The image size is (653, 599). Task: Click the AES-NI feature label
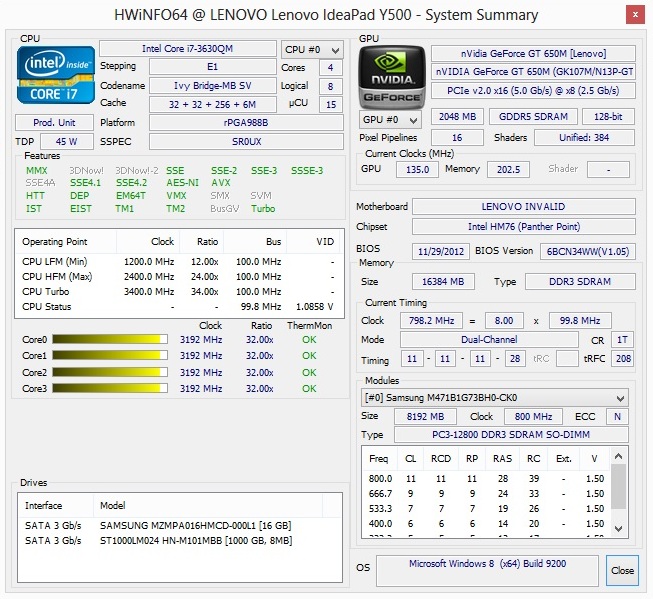pyautogui.click(x=182, y=182)
